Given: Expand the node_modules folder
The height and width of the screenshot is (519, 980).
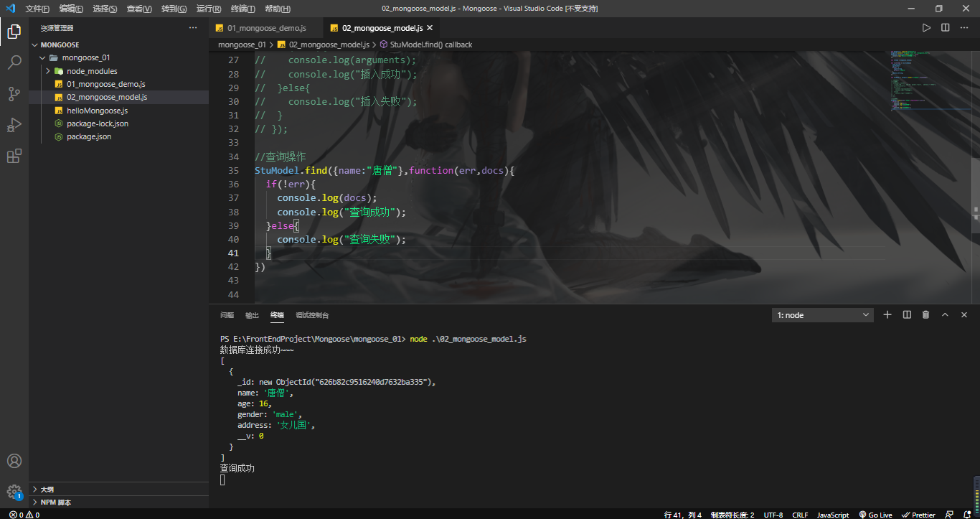Looking at the screenshot, I should (x=92, y=71).
